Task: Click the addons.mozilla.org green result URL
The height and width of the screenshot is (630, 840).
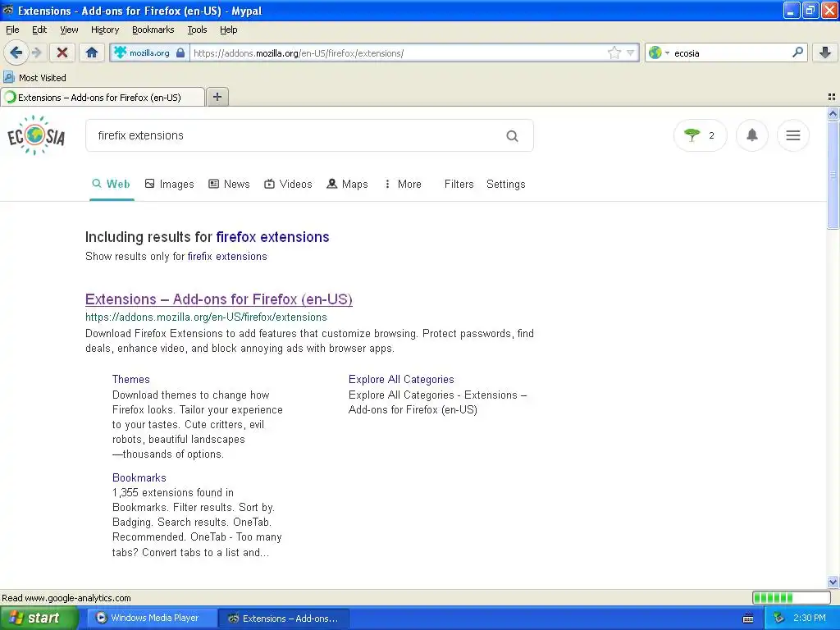Action: (x=206, y=317)
